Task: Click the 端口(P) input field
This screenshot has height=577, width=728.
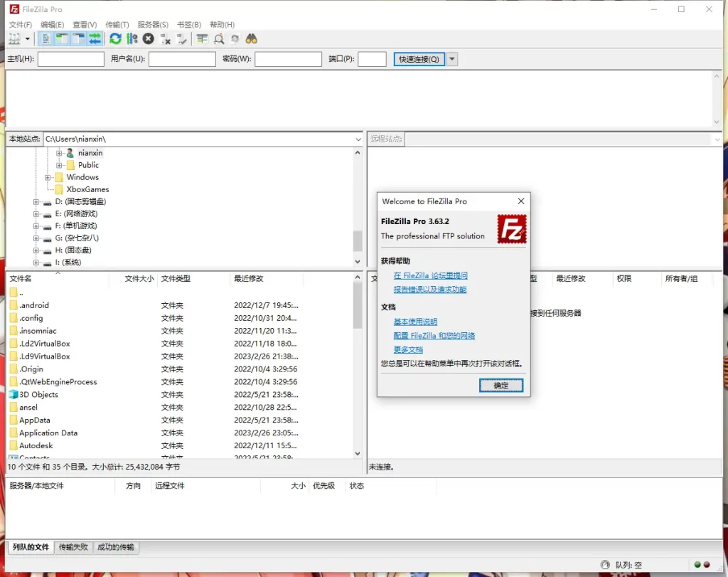Action: (x=372, y=59)
